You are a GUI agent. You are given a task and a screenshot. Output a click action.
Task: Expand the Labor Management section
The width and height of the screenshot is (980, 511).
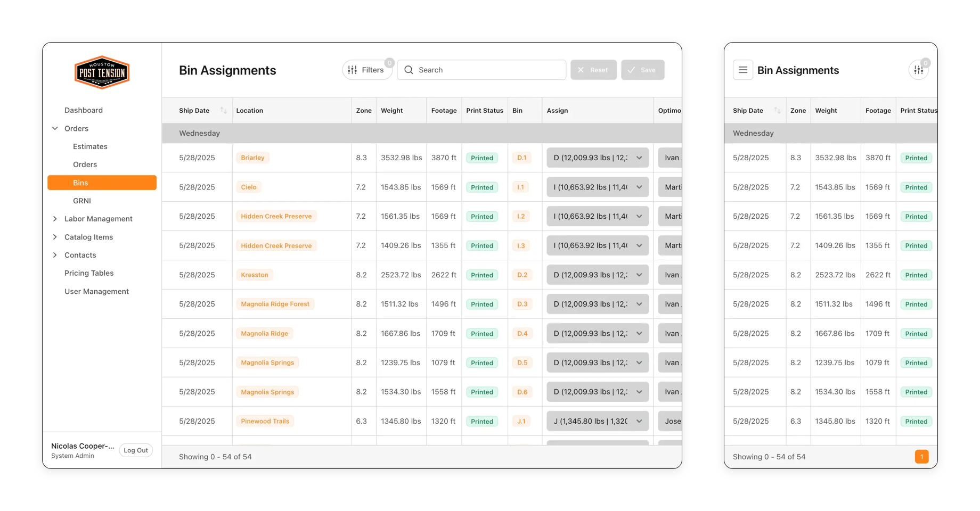pos(55,219)
